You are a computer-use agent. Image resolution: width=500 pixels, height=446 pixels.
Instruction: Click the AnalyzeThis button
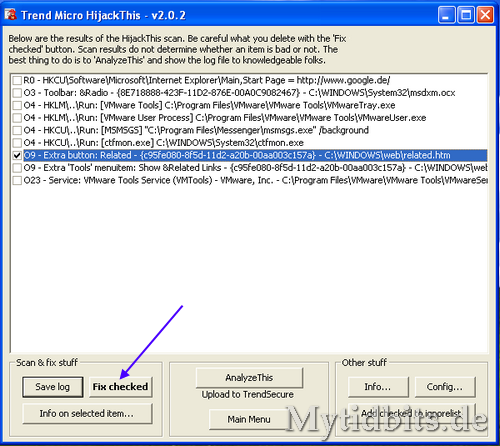tap(249, 378)
